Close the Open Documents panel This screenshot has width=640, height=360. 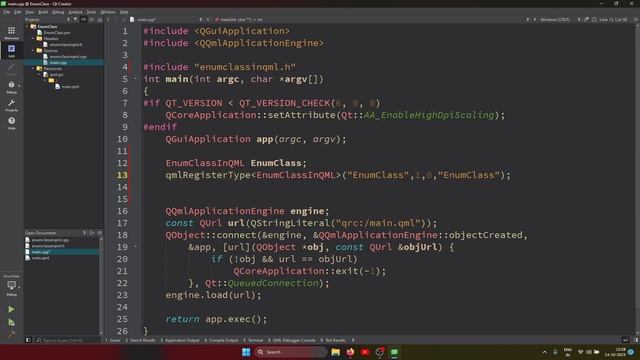click(100, 233)
